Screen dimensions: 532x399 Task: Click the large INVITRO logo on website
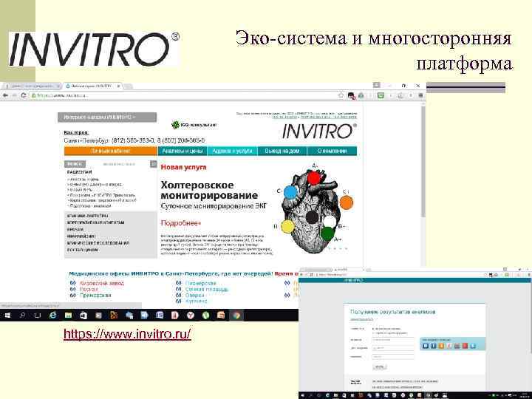coord(320,132)
